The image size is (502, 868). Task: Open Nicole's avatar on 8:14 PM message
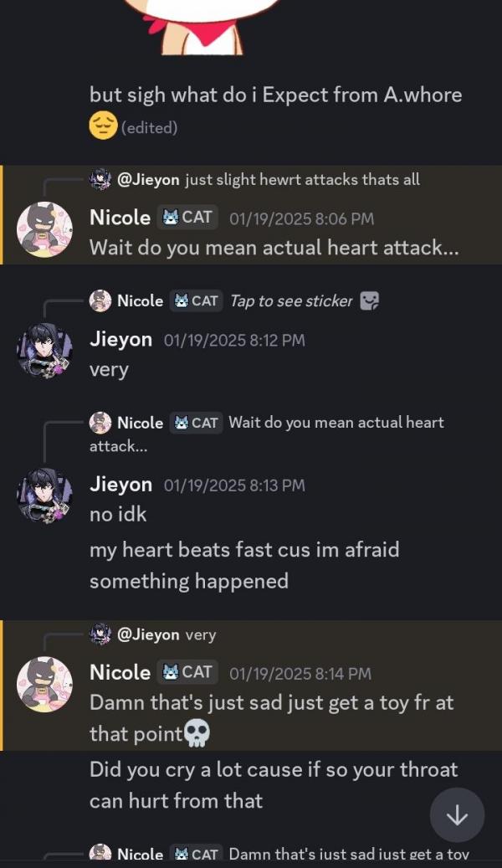[x=44, y=684]
